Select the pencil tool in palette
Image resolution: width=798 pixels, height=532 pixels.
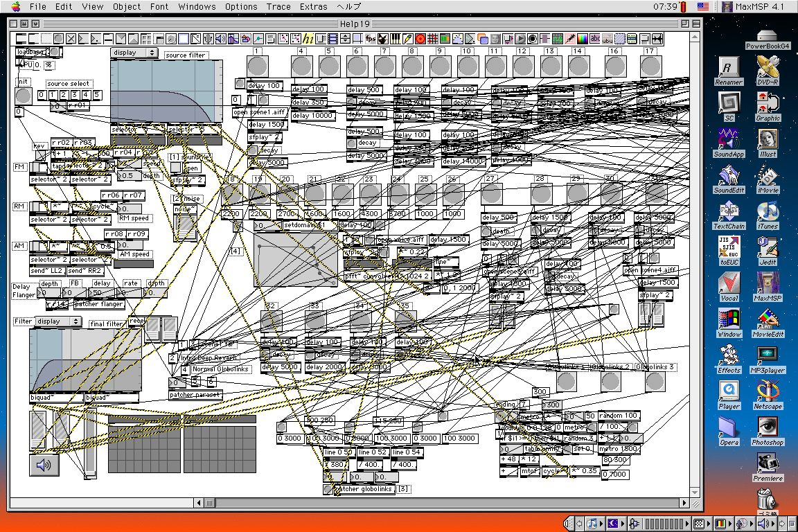click(407, 39)
